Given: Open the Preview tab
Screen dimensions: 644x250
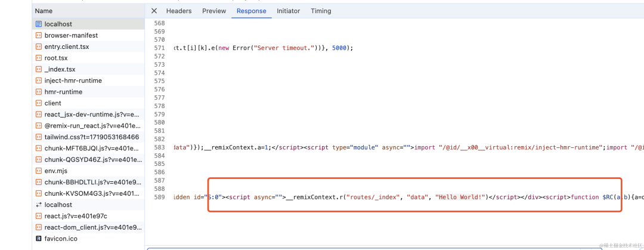Looking at the screenshot, I should coord(214,11).
